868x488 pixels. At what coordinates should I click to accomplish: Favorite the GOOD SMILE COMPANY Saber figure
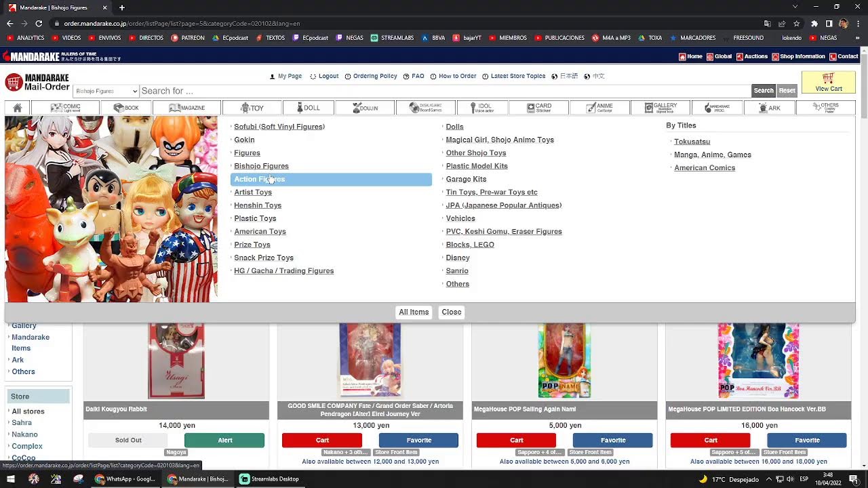point(418,441)
